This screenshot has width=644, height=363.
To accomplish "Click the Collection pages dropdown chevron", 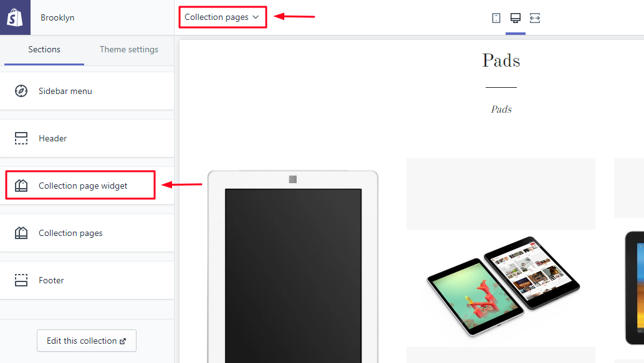I will (256, 17).
